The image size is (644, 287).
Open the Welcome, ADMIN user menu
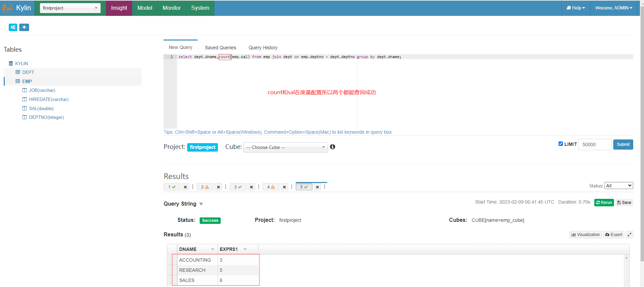point(614,8)
